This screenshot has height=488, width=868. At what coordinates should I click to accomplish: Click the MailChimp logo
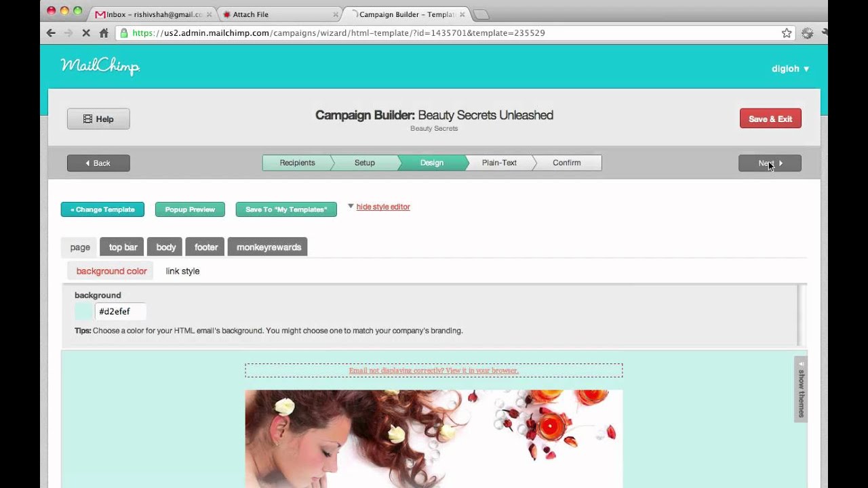click(100, 66)
